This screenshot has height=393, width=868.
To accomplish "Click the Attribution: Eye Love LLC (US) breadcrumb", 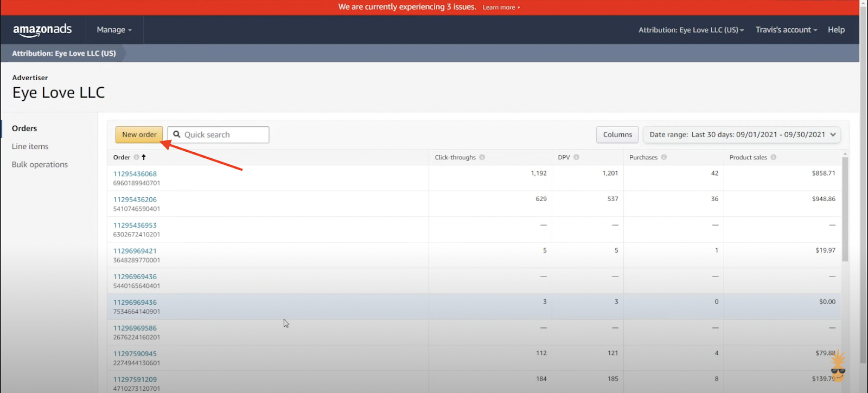I will [x=64, y=53].
